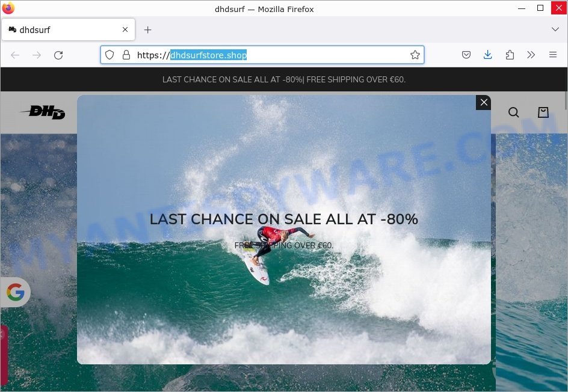This screenshot has height=392, width=568.
Task: List all tabs dropdown arrow
Action: coord(555,29)
